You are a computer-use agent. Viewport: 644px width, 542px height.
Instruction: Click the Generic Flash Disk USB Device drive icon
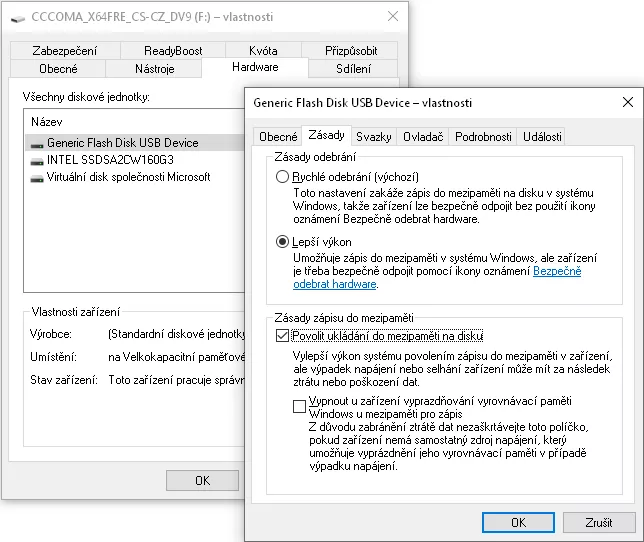[x=37, y=143]
